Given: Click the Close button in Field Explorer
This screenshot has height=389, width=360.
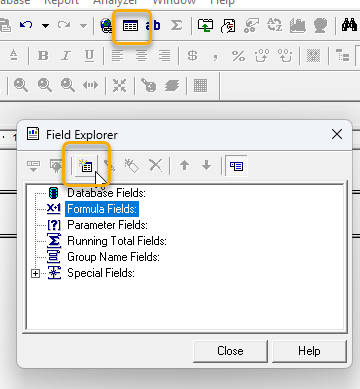Looking at the screenshot, I should (230, 351).
